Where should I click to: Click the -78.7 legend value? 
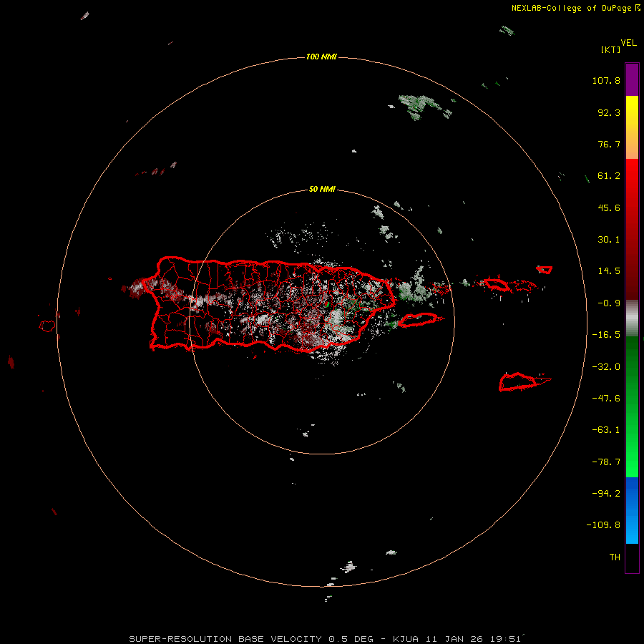pos(606,462)
